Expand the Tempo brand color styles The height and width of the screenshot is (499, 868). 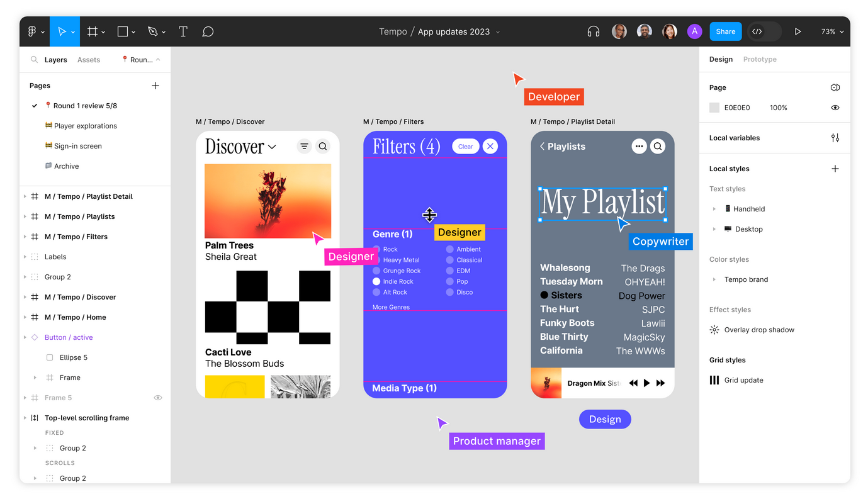pyautogui.click(x=714, y=279)
